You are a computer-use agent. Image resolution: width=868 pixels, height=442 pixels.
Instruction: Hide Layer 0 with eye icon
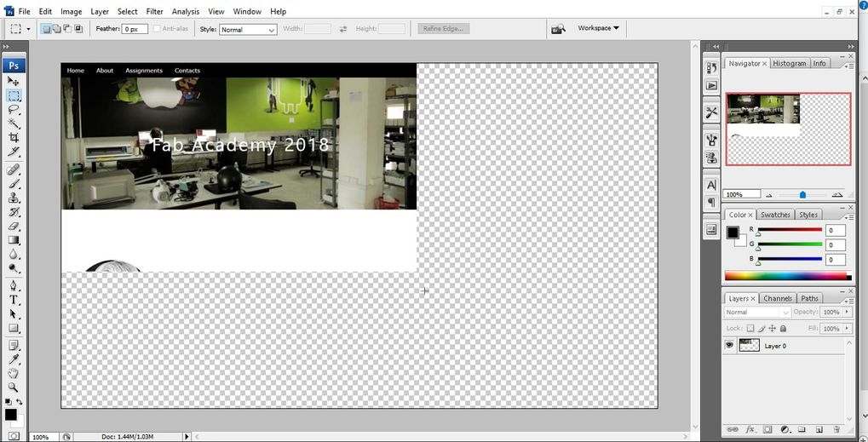730,345
